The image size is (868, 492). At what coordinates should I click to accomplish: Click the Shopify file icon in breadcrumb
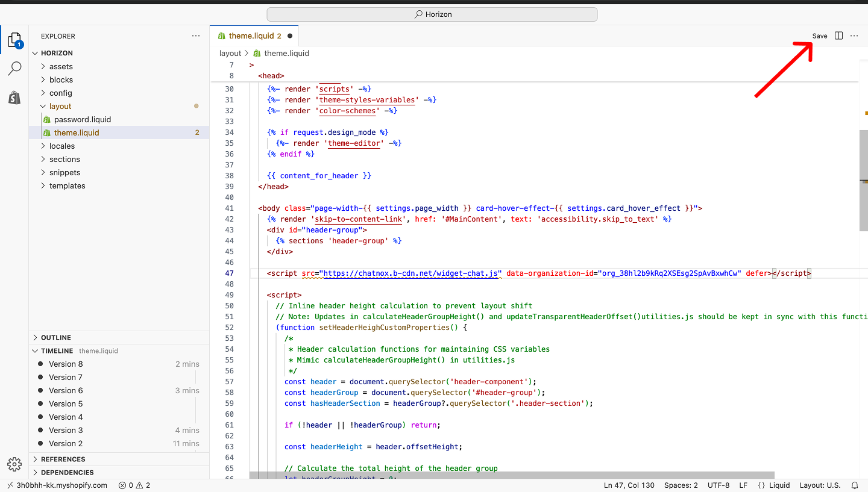[257, 54]
